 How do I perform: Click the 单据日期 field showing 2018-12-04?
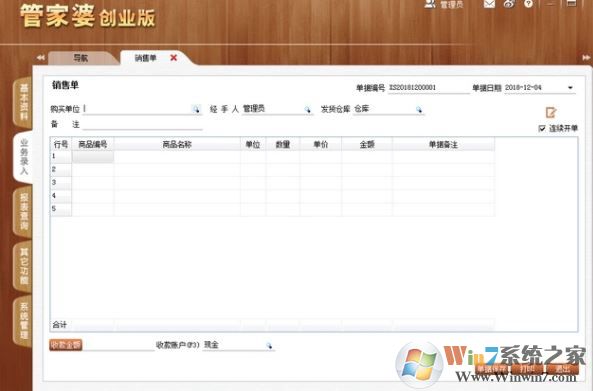535,88
